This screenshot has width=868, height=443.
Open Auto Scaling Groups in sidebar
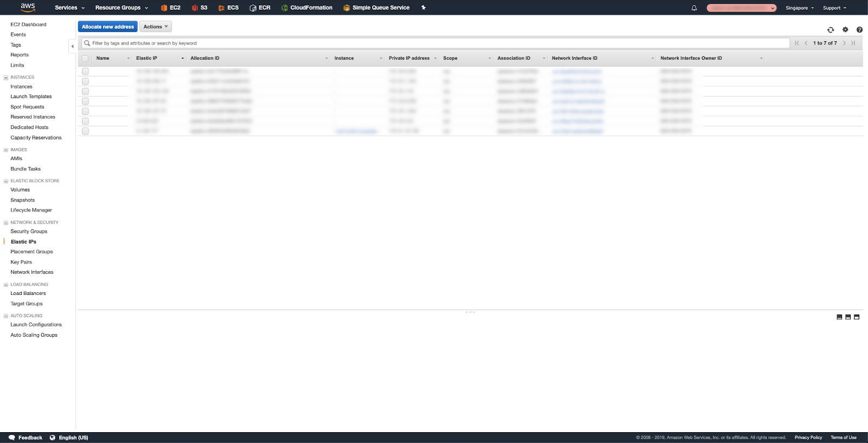(x=34, y=335)
